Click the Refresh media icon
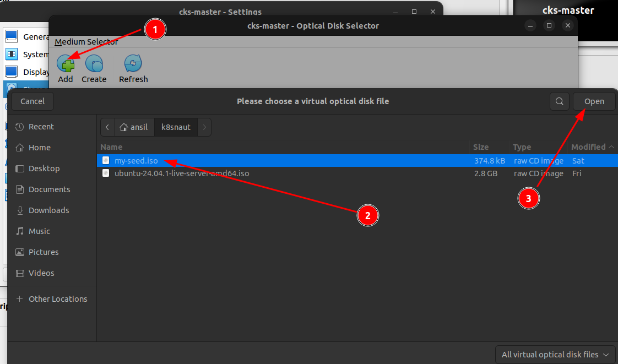The height and width of the screenshot is (364, 618). (133, 64)
